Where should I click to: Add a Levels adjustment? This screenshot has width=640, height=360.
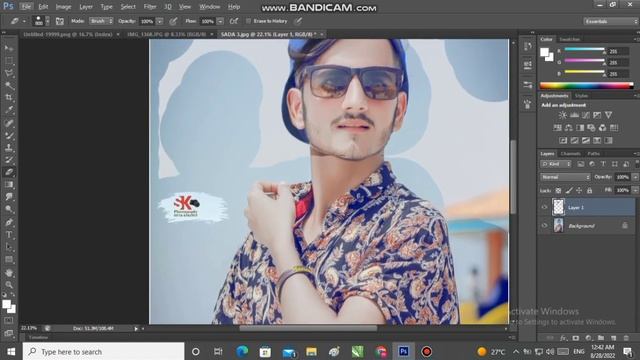[574, 115]
